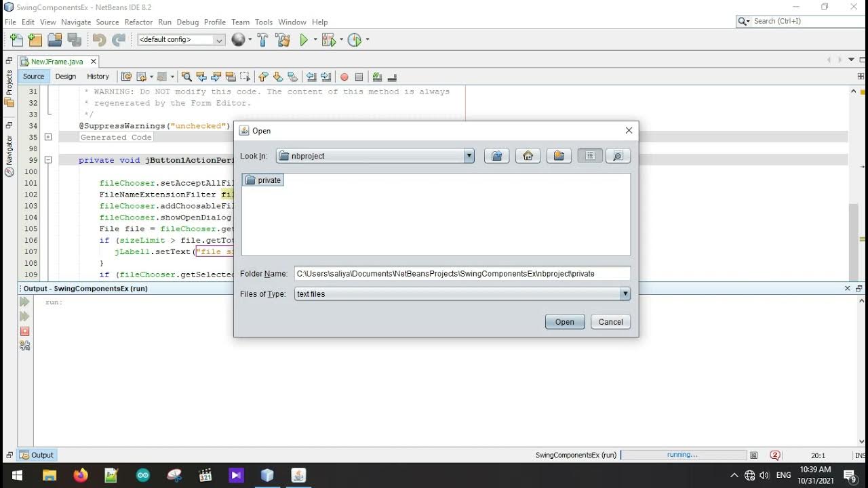This screenshot has height=488, width=868.
Task: Click the New Project toolbar icon
Action: point(35,40)
